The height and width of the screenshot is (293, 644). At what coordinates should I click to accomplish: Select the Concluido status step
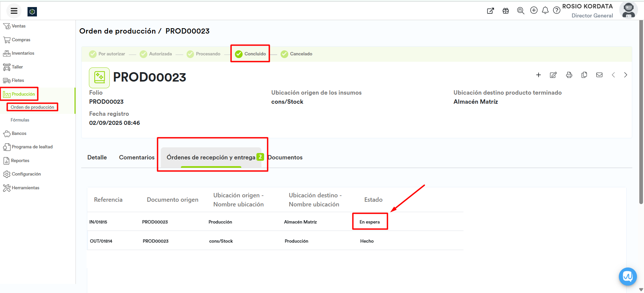250,54
